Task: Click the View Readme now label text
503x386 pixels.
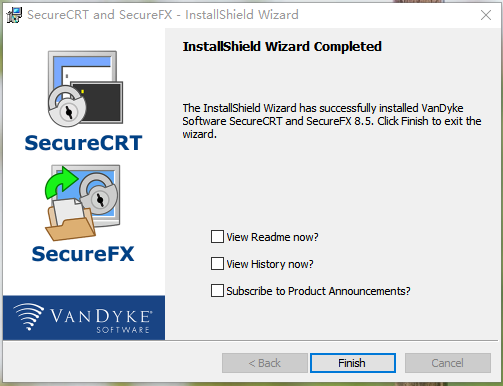Action: click(x=272, y=237)
